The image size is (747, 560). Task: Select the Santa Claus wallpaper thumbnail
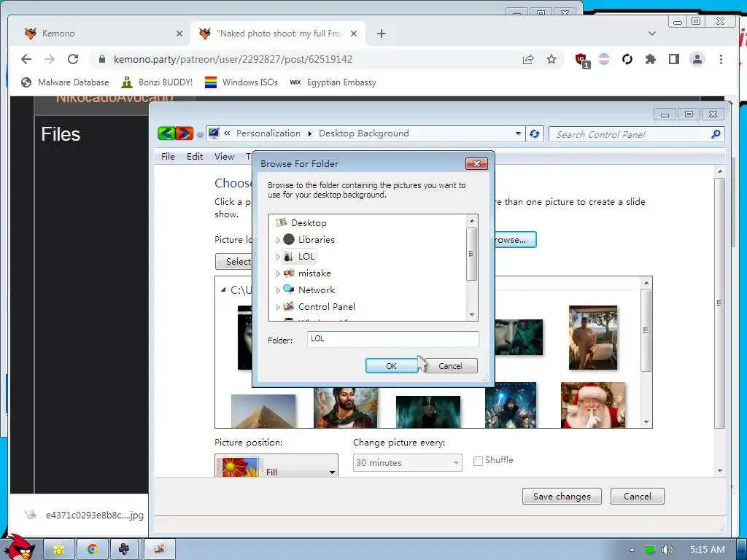593,405
